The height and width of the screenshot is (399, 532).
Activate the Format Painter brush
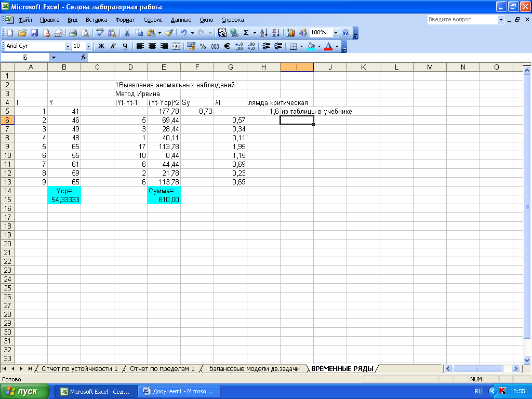(x=169, y=33)
